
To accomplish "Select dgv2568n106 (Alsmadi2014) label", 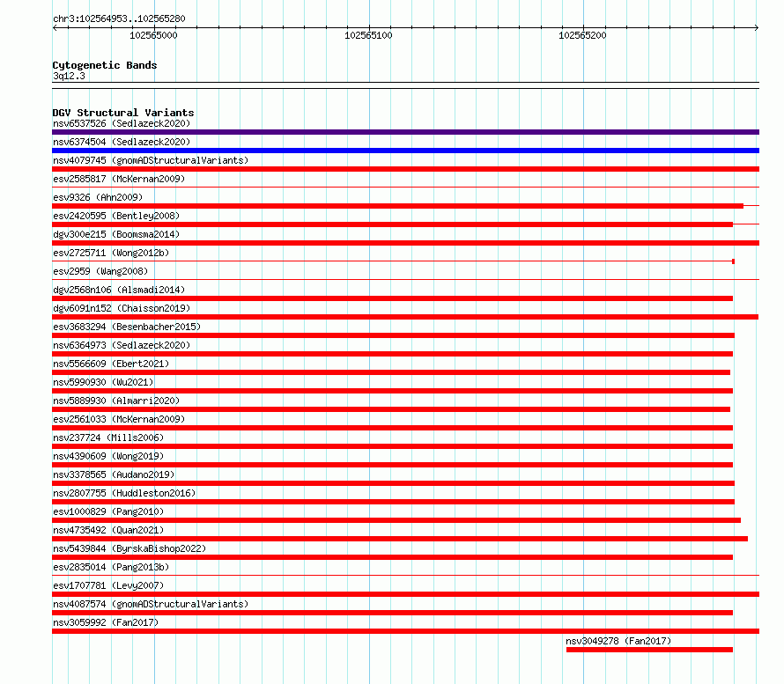I will pyautogui.click(x=119, y=290).
